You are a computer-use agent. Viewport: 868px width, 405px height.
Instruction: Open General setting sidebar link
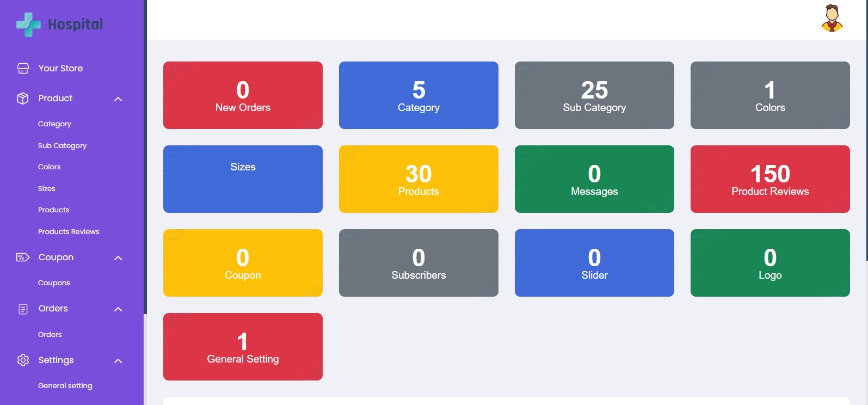[65, 386]
